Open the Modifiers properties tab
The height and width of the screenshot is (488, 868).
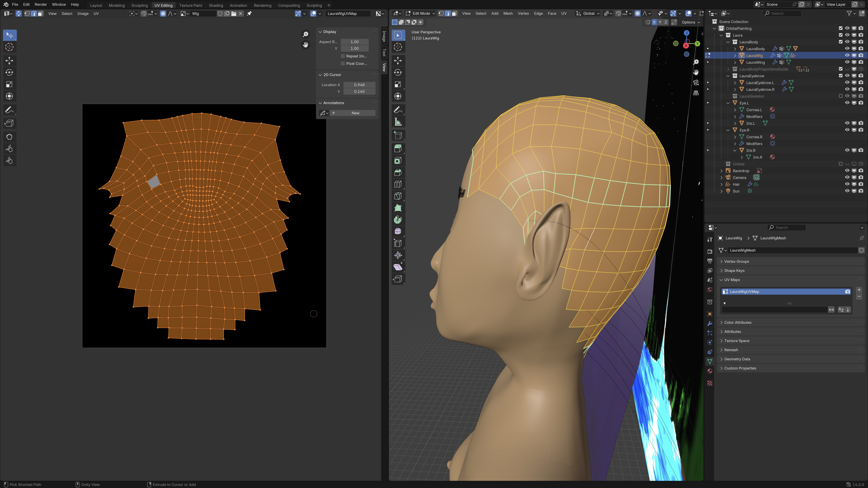click(710, 323)
